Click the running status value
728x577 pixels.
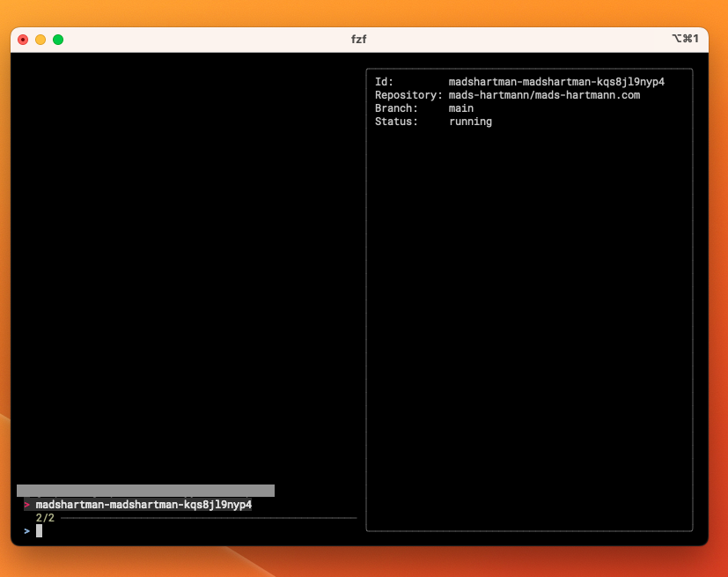tap(470, 122)
